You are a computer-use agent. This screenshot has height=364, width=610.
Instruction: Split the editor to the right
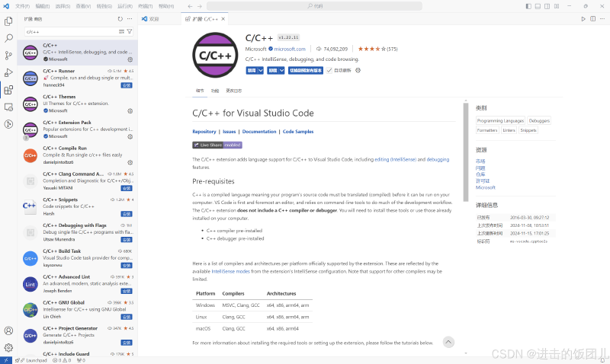[x=593, y=18]
